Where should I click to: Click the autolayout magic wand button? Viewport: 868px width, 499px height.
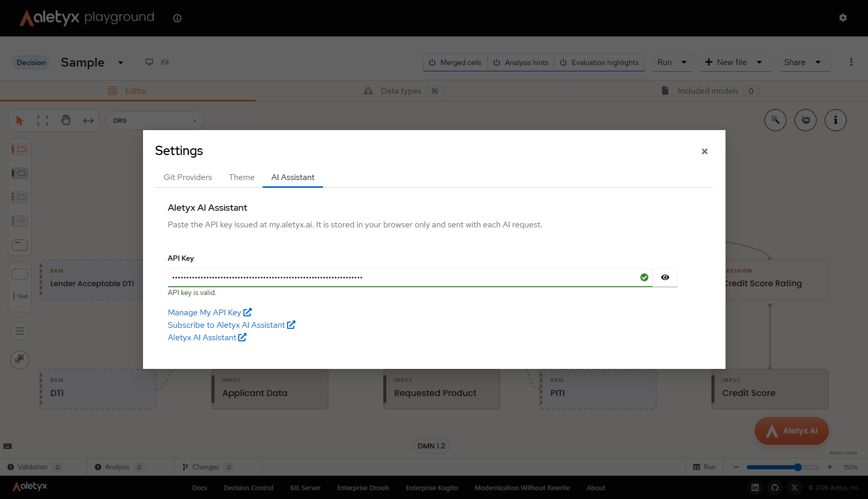click(x=775, y=120)
